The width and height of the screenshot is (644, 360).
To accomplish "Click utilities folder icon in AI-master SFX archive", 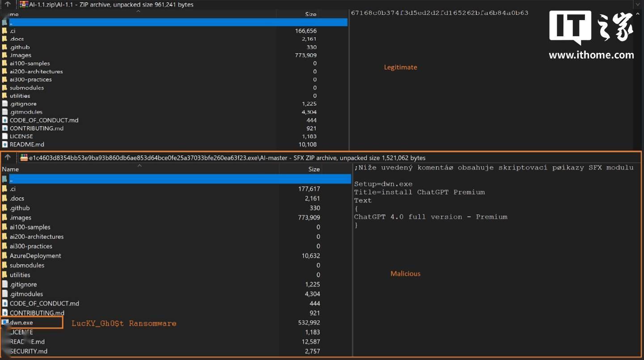I will [4, 275].
